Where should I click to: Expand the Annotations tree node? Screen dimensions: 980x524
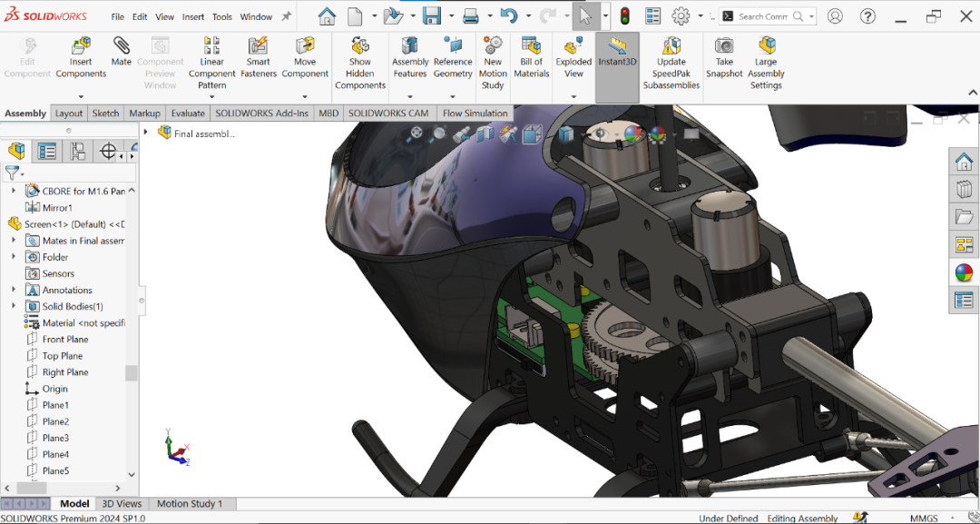coord(14,290)
